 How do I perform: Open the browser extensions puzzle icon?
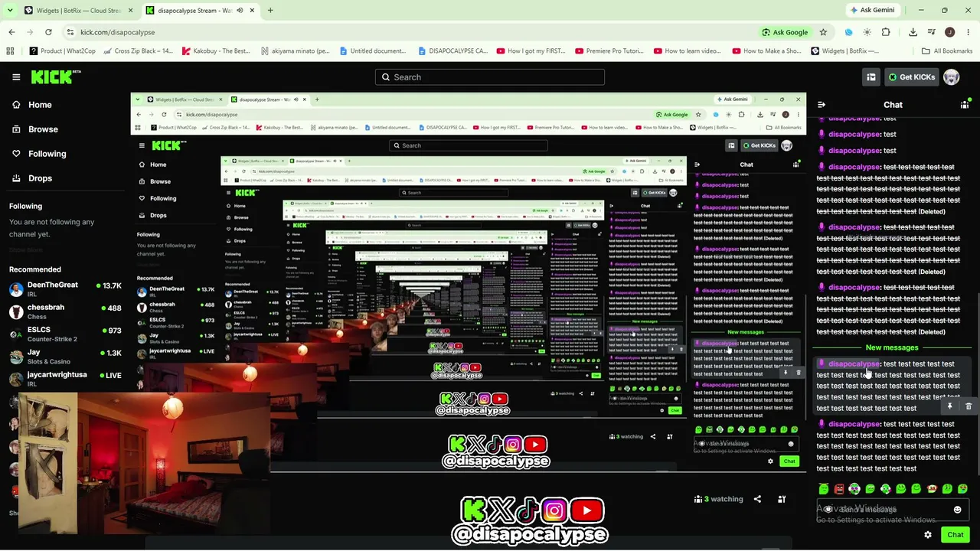(x=886, y=32)
